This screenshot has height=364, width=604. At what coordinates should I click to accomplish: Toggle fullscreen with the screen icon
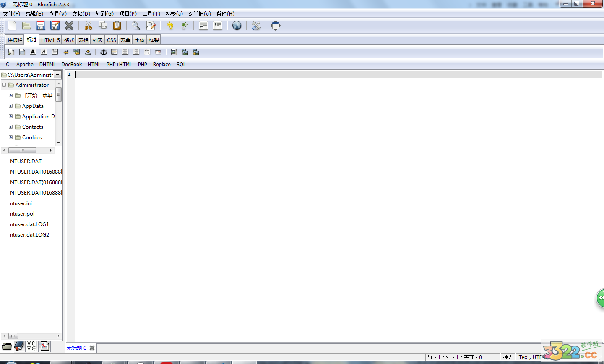tap(276, 26)
